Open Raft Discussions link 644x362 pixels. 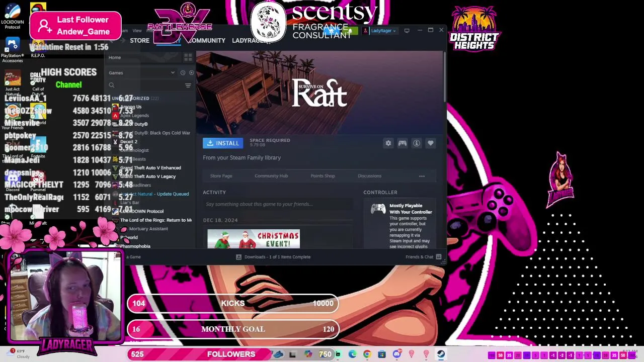369,176
